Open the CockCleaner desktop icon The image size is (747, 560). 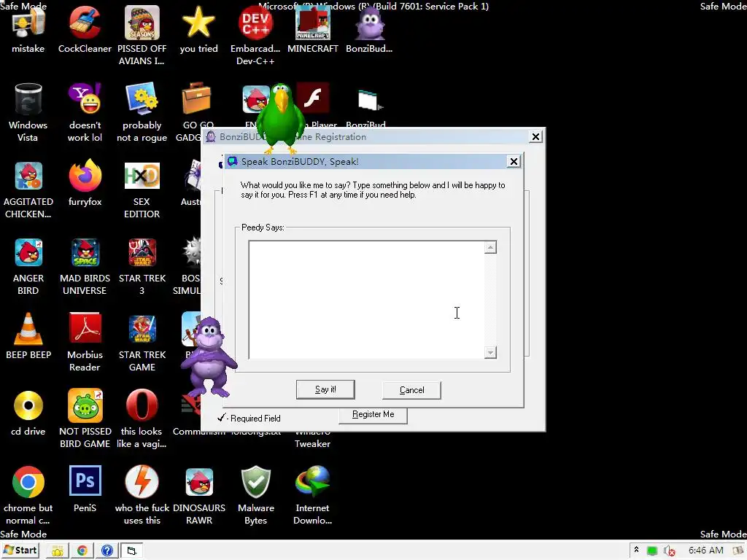tap(85, 23)
